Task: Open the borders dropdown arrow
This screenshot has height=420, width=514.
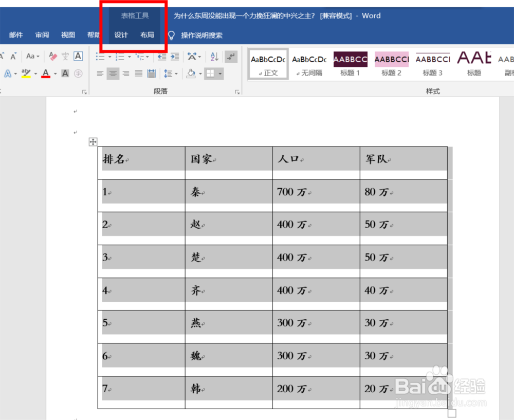Action: (x=220, y=74)
